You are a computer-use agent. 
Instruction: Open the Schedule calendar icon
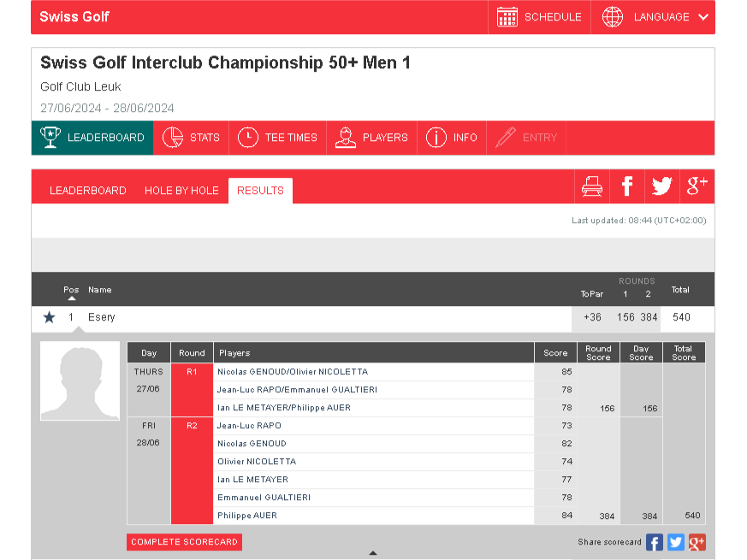point(507,17)
